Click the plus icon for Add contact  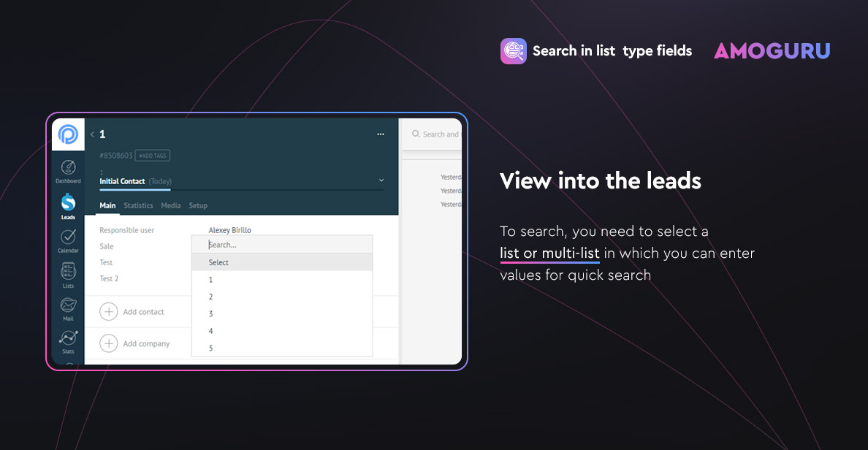point(108,312)
